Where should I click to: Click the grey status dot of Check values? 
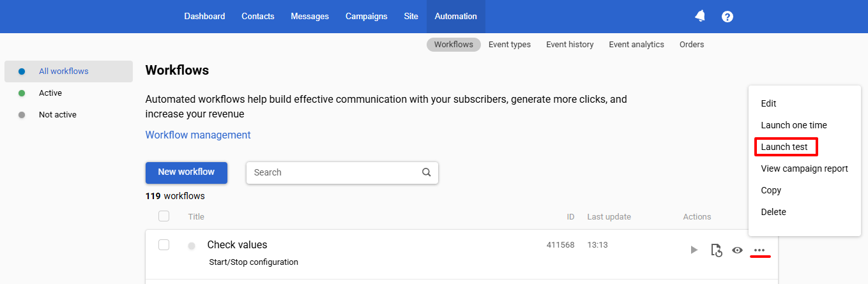[192, 246]
